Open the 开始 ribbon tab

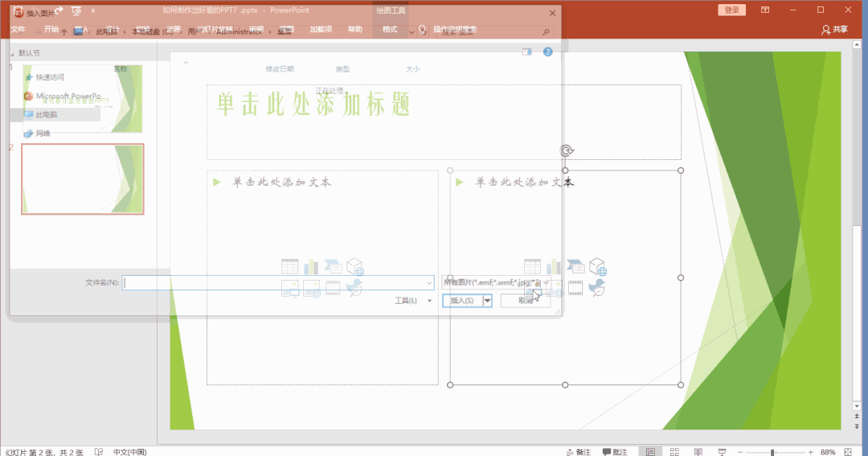(51, 29)
